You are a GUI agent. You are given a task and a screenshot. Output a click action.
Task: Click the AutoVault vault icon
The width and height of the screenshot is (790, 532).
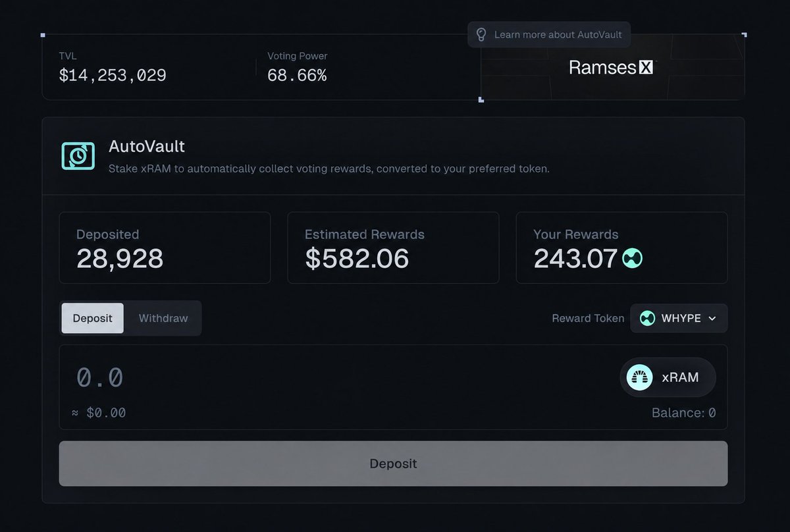tap(78, 155)
